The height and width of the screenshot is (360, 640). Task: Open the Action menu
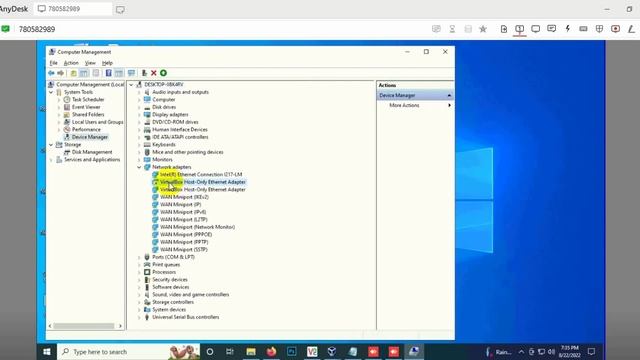pos(71,63)
